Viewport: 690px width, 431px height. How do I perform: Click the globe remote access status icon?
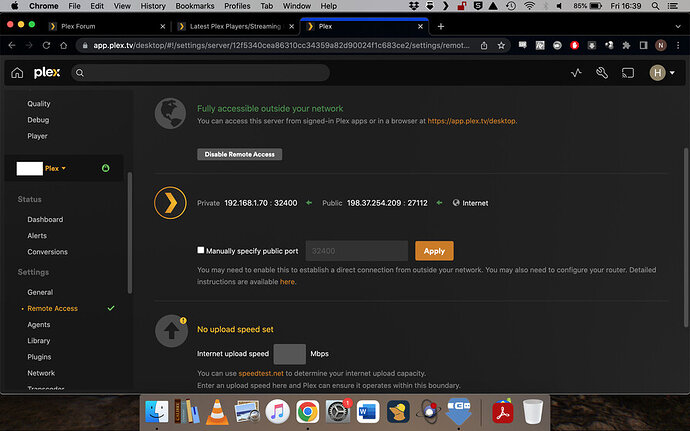170,114
